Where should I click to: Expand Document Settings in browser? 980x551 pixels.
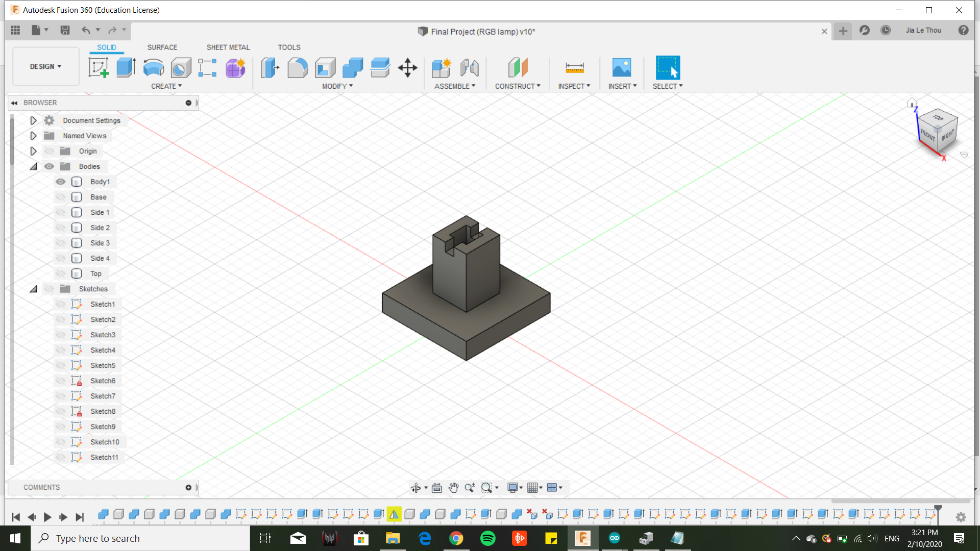coord(32,120)
